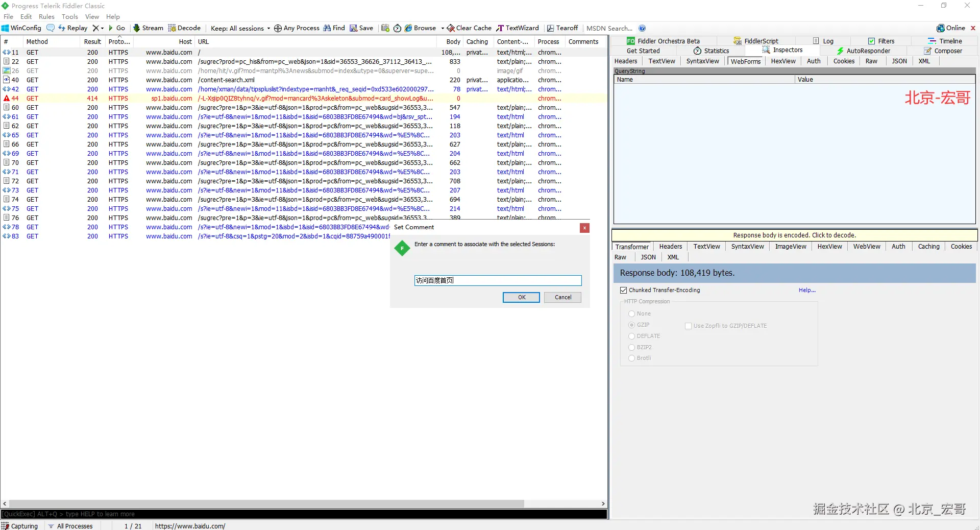The width and height of the screenshot is (980, 530).
Task: Open the Keep: All sessions dropdown
Action: pos(240,29)
